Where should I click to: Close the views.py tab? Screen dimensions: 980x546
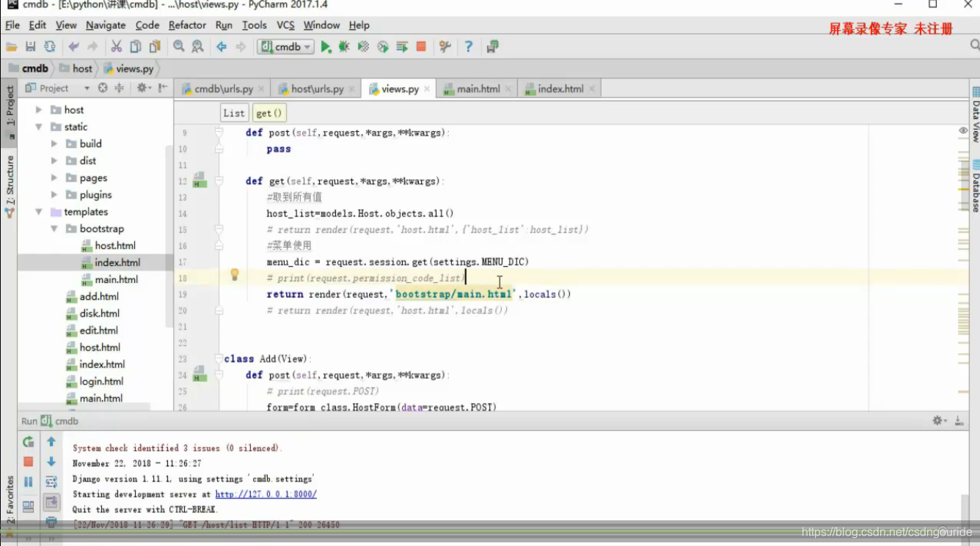click(428, 89)
